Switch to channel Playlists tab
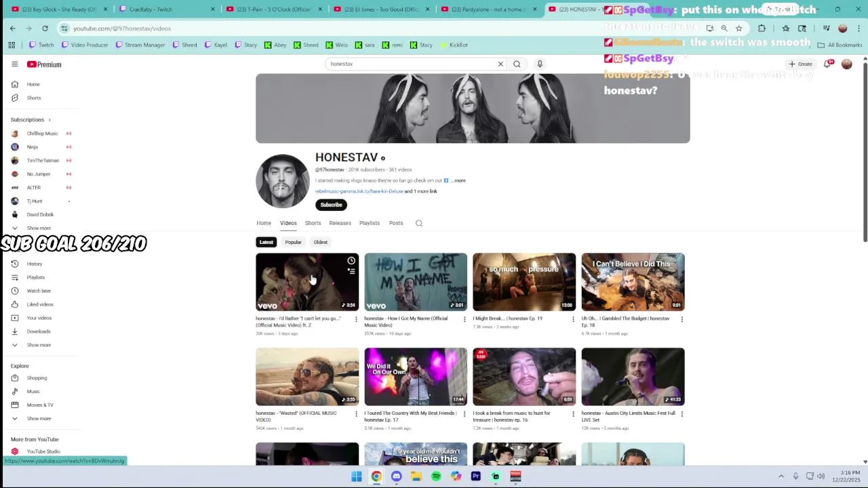This screenshot has height=488, width=868. 370,223
